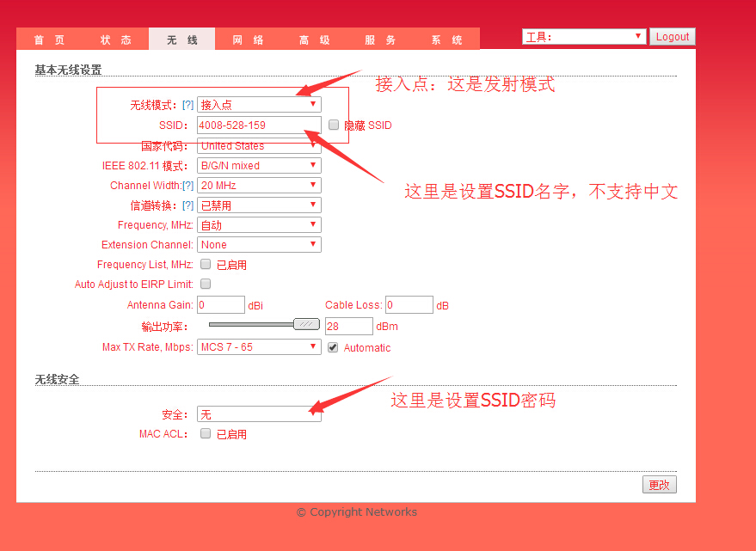Expand the Extension Channel dropdown

click(x=259, y=245)
